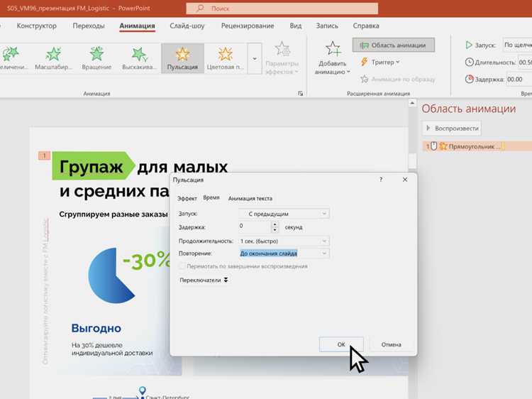Toggle the Область анимации pane

[x=394, y=45]
